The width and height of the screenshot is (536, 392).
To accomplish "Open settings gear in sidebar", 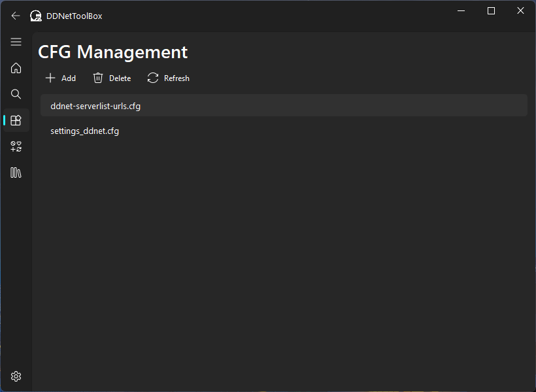I will tap(16, 376).
